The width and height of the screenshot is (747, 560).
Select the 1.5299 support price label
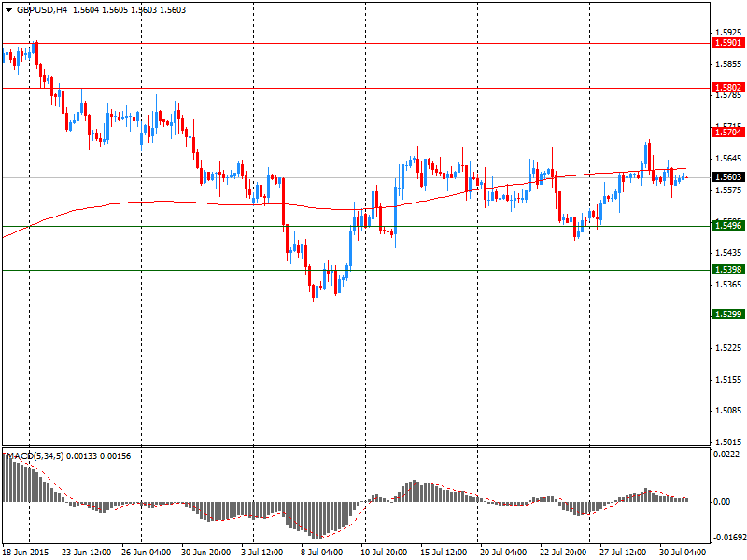[727, 315]
